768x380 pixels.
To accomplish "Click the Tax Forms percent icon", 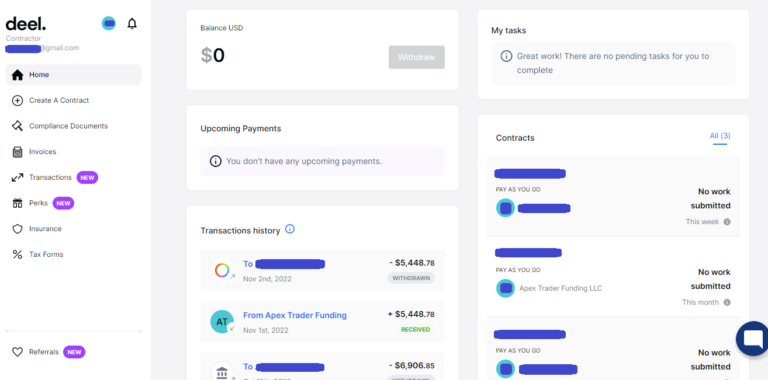I will [x=17, y=255].
